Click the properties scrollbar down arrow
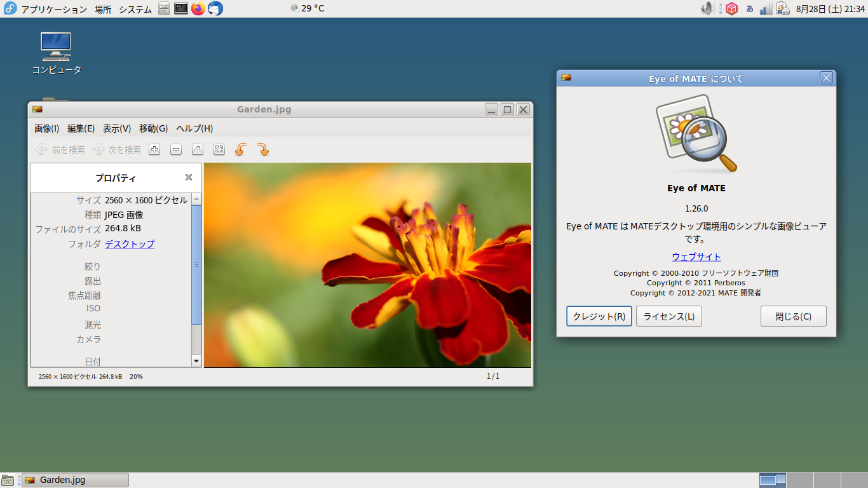 tap(196, 361)
